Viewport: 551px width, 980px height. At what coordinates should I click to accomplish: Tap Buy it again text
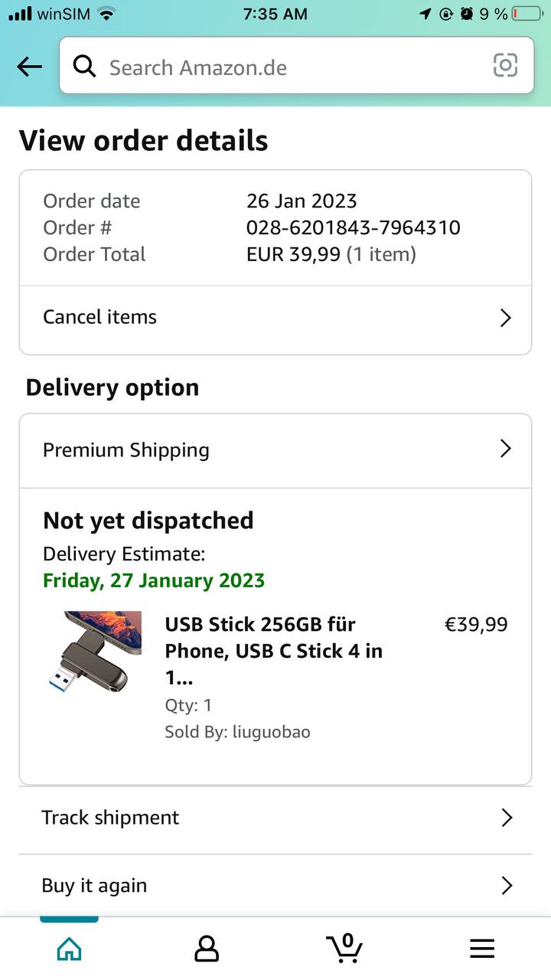[x=94, y=886]
